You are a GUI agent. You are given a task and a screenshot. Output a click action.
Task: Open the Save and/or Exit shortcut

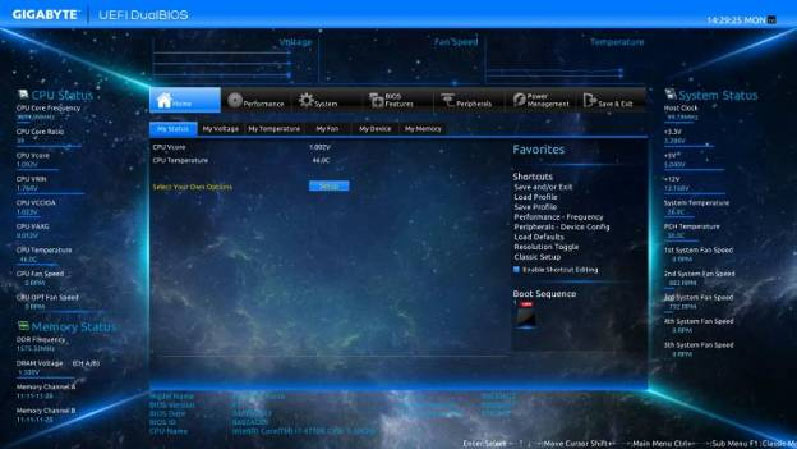coord(543,187)
